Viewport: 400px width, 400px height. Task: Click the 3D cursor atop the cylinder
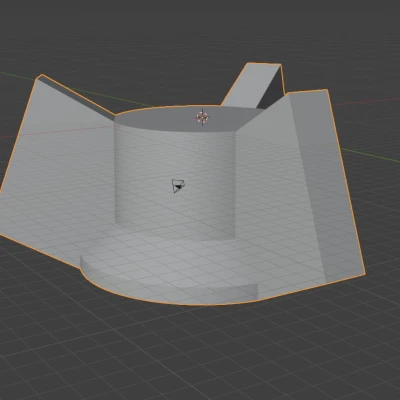point(202,117)
